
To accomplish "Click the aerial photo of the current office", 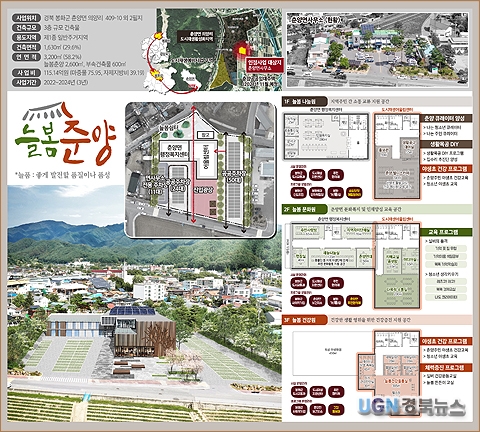I will [377, 50].
